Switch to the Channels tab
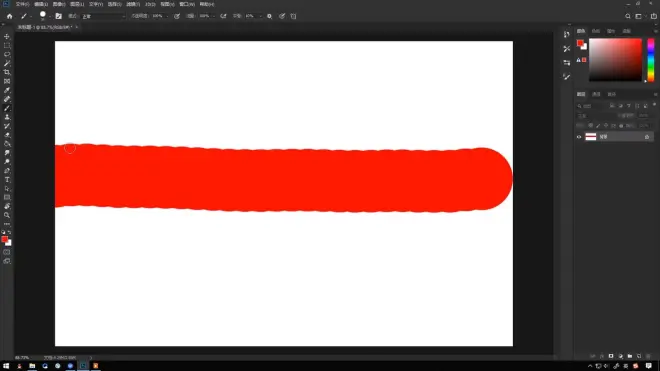The height and width of the screenshot is (371, 660). (596, 94)
